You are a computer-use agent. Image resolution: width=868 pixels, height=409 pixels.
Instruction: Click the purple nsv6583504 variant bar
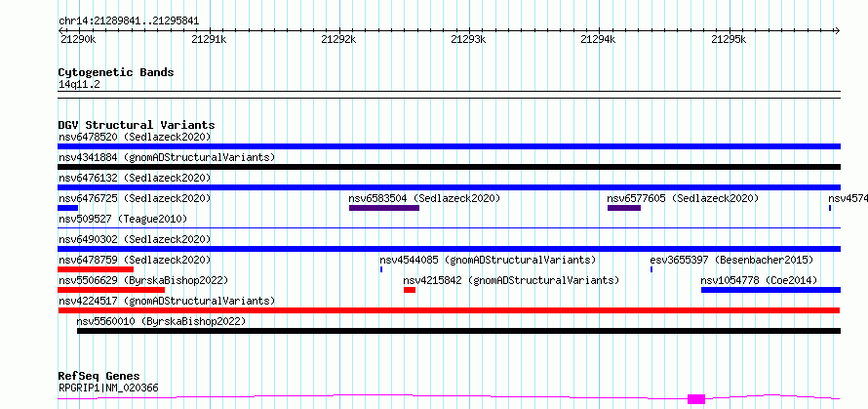click(x=384, y=208)
